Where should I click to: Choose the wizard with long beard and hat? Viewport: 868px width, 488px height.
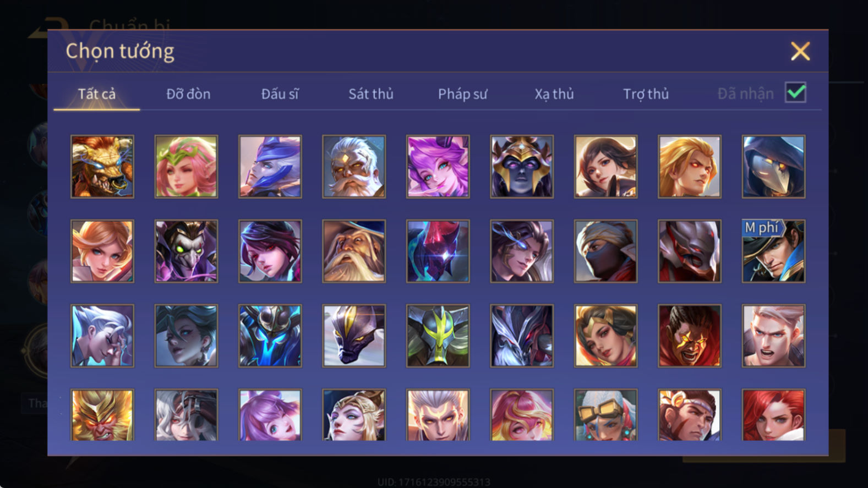(x=354, y=251)
